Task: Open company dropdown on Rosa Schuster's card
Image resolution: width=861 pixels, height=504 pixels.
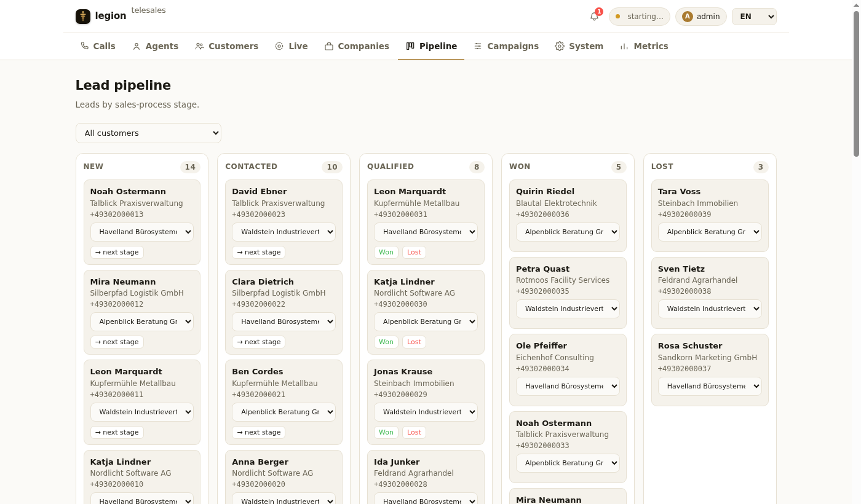Action: [x=710, y=386]
